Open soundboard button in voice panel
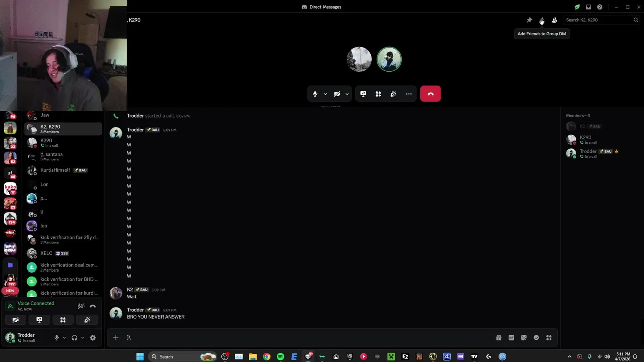The height and width of the screenshot is (362, 644). click(x=87, y=320)
